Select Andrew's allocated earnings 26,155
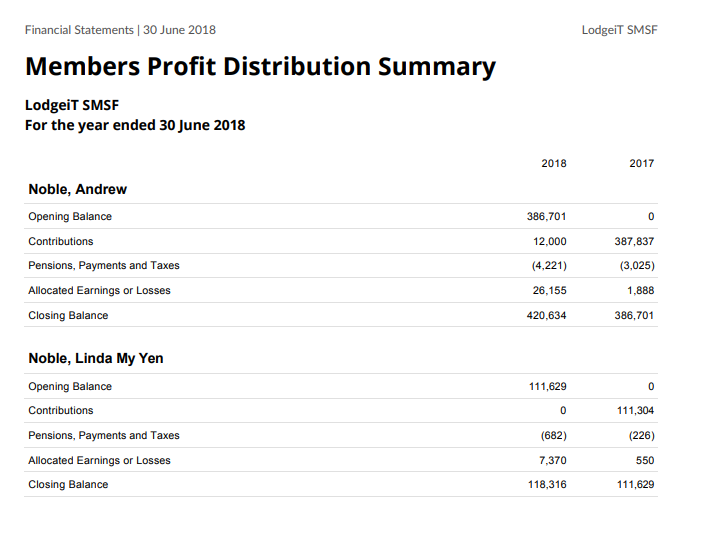Viewport: 719px width, 542px height. 549,290
